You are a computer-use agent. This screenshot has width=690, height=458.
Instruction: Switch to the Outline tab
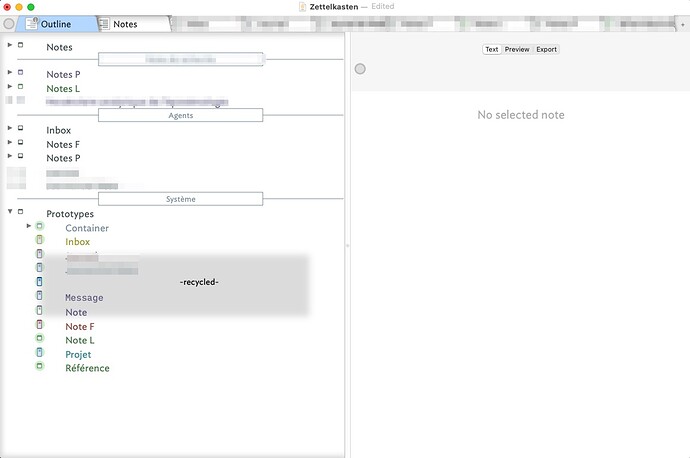pos(56,24)
